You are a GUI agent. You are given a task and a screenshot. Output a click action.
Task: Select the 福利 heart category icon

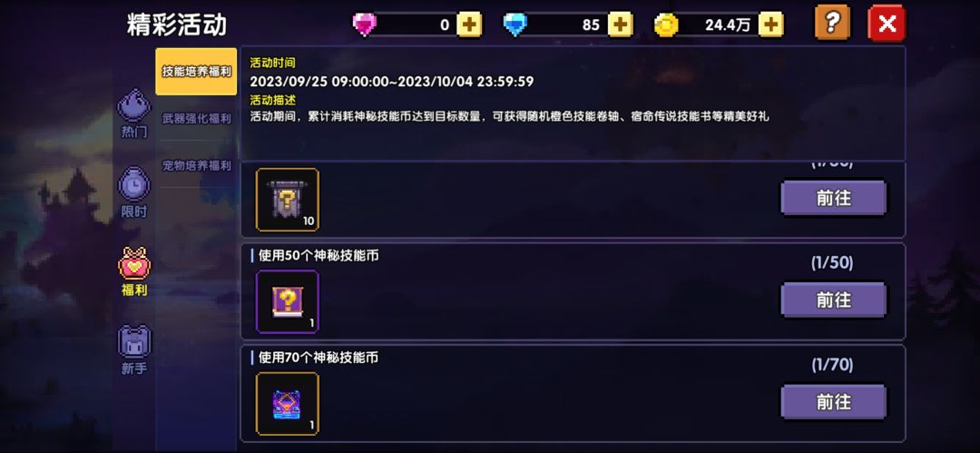pos(133,271)
